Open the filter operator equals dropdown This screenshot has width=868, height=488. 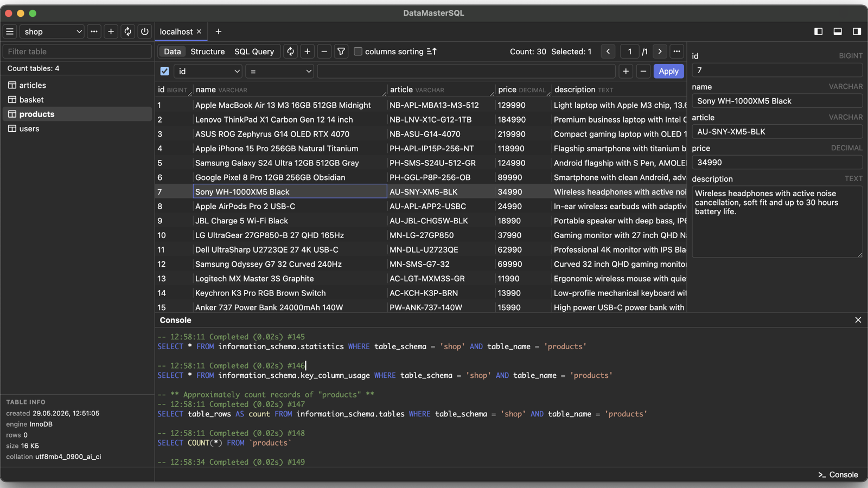coord(279,71)
